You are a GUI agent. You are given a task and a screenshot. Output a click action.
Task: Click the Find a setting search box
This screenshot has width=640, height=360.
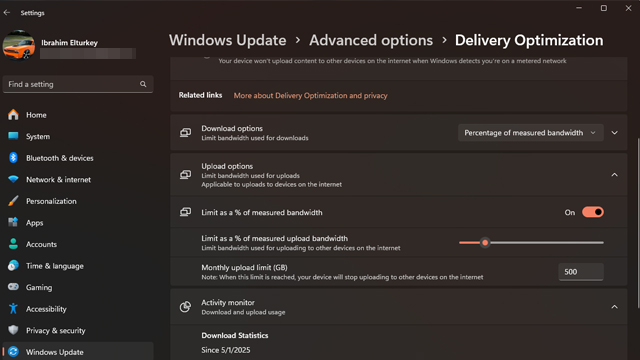click(78, 84)
